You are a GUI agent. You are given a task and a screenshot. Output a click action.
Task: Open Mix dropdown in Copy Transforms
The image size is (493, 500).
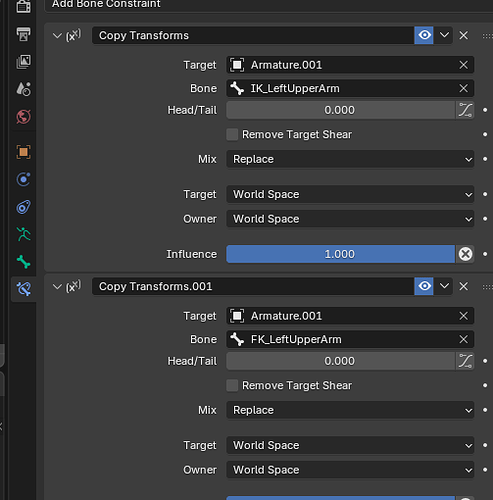coord(350,159)
